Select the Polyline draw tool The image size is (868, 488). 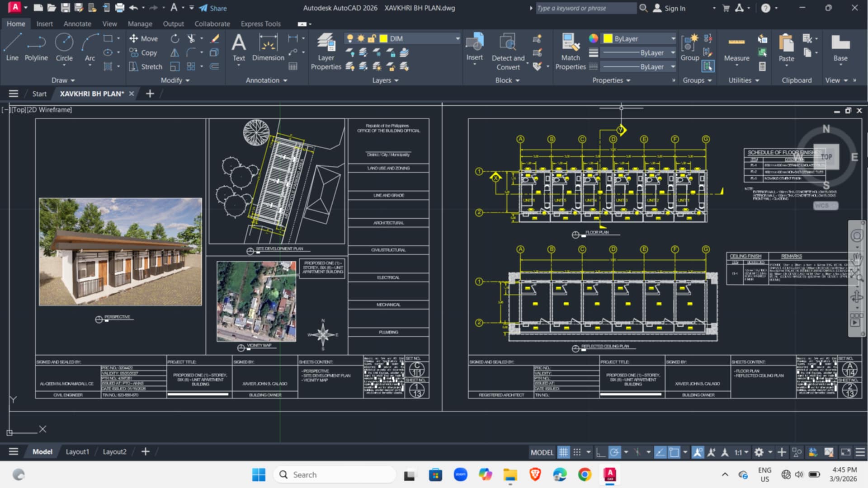point(36,48)
